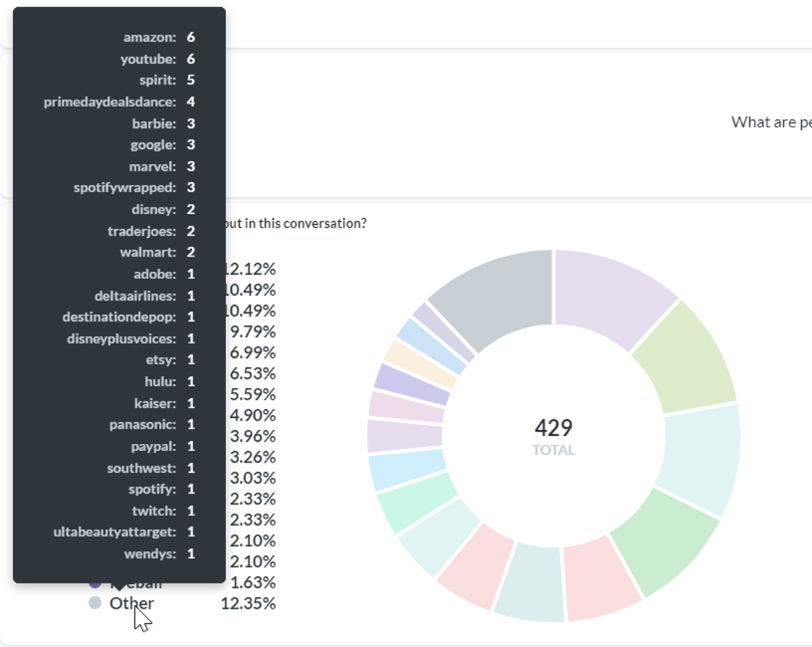Click the gray dot beside Other
812x647 pixels.
click(95, 603)
